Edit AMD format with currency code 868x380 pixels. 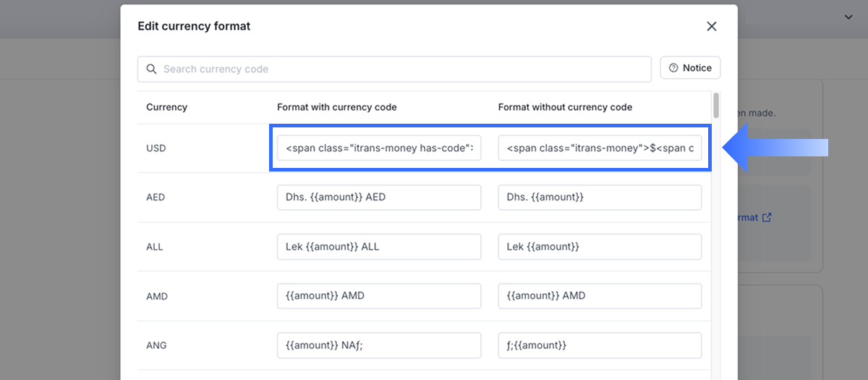(x=379, y=296)
